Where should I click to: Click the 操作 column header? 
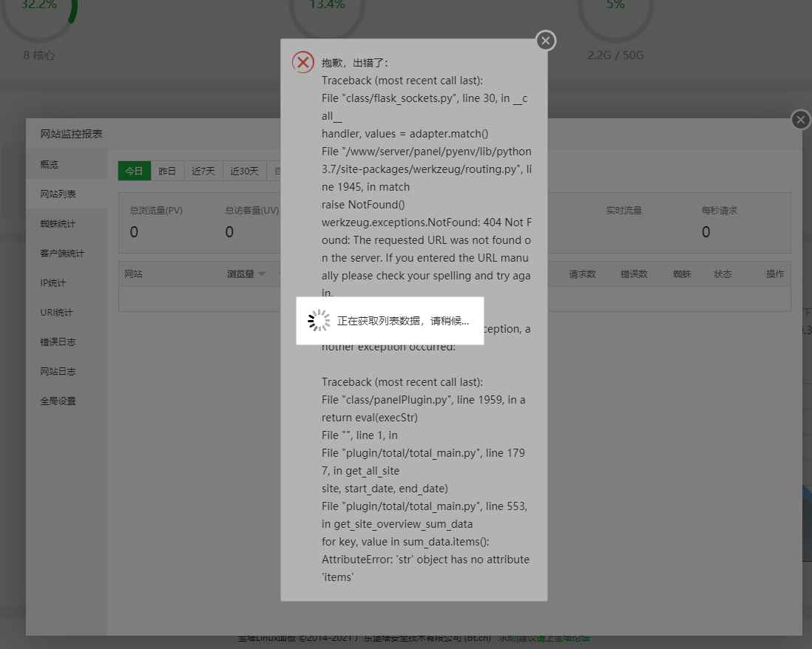click(x=775, y=273)
